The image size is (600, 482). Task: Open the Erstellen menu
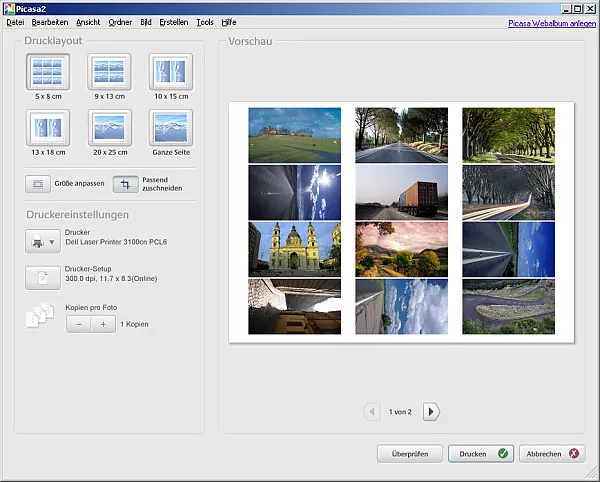[x=173, y=21]
